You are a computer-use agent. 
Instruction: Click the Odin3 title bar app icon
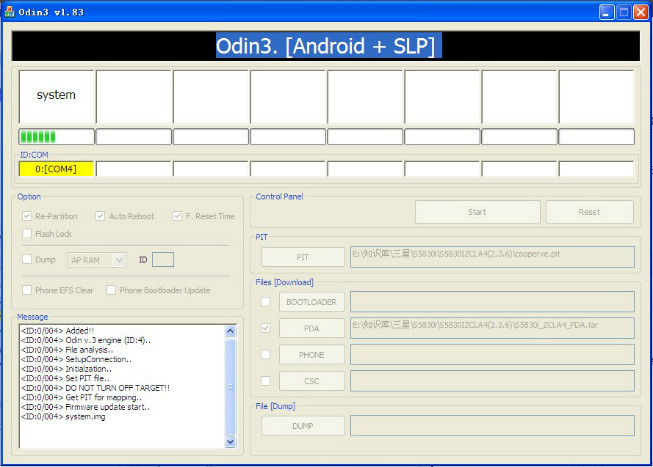[x=10, y=11]
